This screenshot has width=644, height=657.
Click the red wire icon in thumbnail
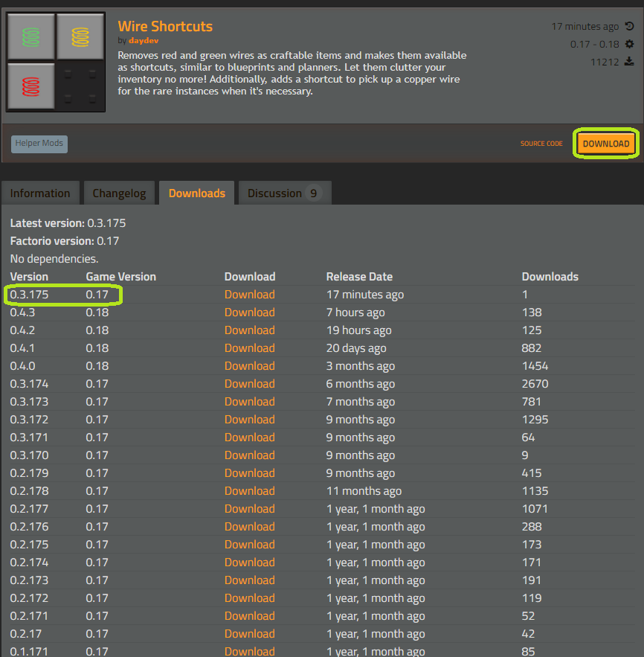click(x=30, y=86)
